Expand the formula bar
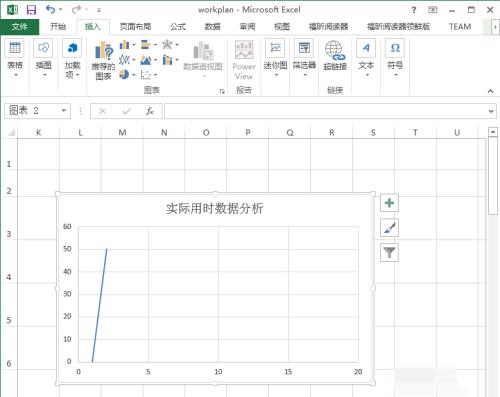Screen dimensions: 500x397 491,111
